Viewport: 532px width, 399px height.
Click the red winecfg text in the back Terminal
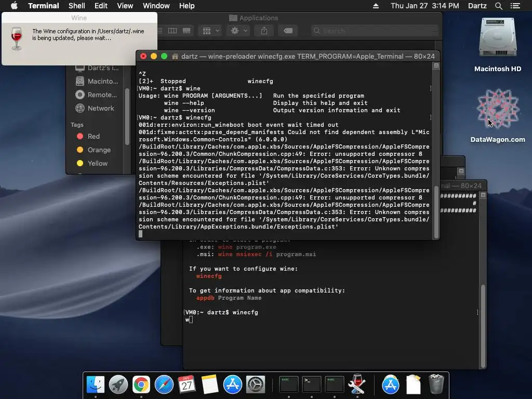click(x=209, y=276)
